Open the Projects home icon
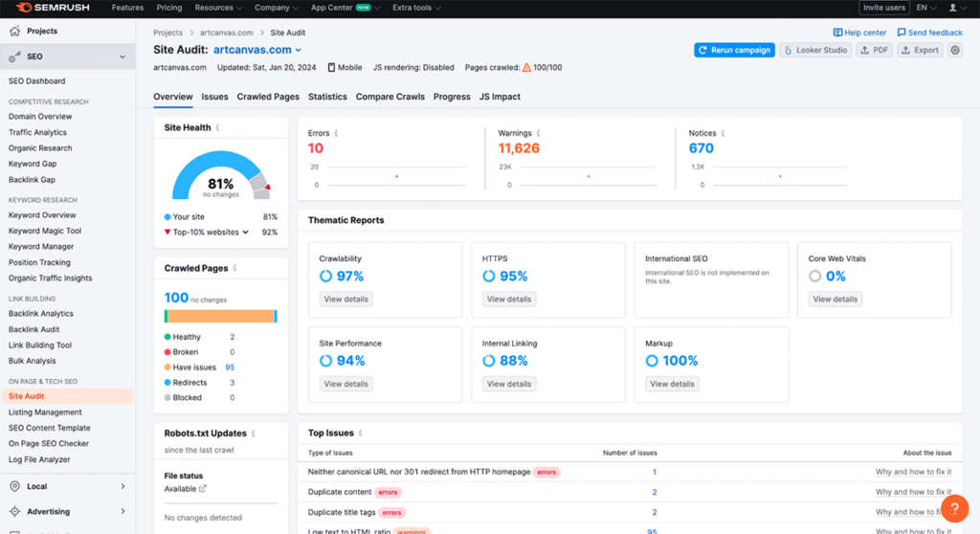Image resolution: width=980 pixels, height=534 pixels. 15,31
